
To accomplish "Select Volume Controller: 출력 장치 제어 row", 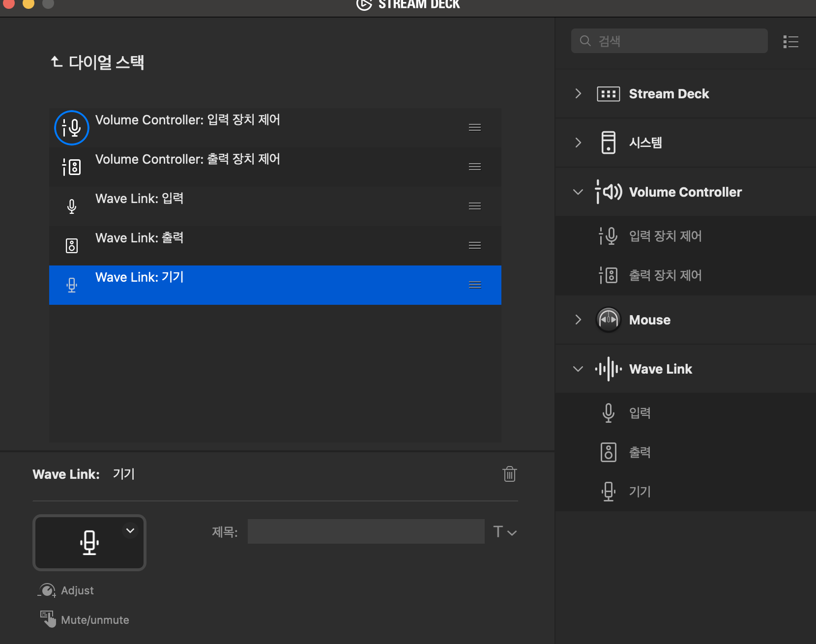I will pyautogui.click(x=275, y=167).
